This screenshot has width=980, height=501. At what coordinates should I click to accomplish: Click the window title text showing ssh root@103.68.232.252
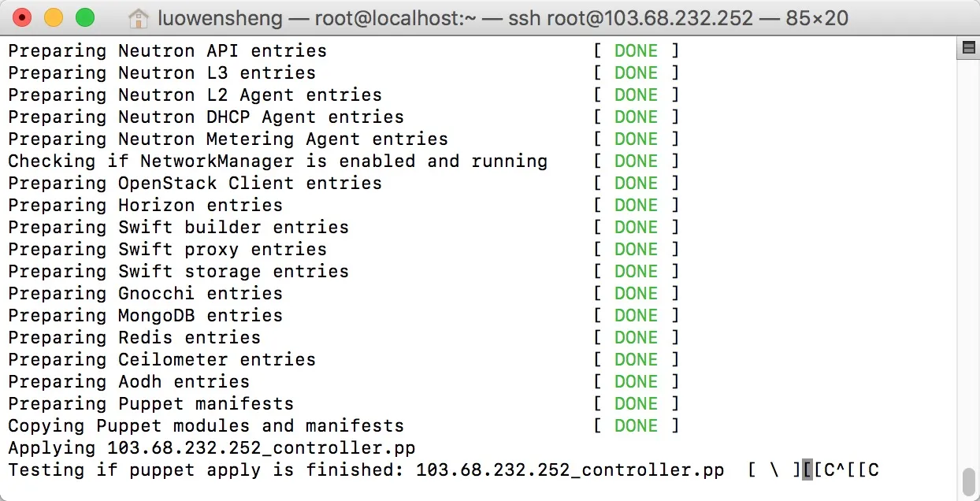630,17
